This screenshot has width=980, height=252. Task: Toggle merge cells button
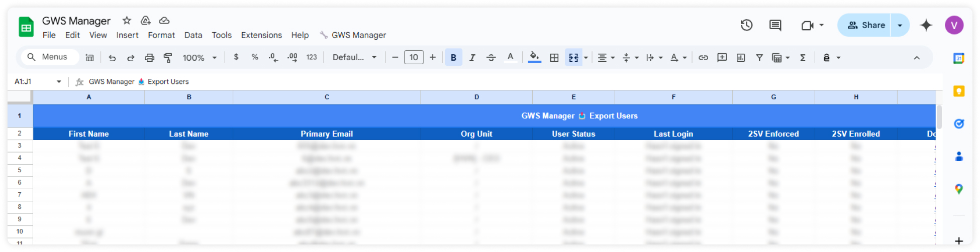(x=573, y=58)
